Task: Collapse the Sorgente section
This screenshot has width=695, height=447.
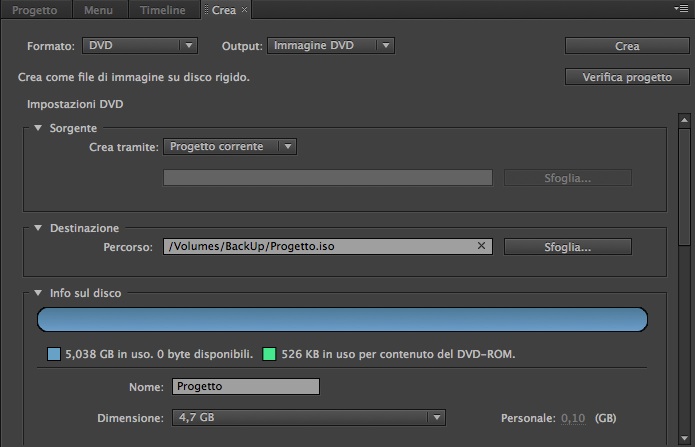Action: pos(38,128)
